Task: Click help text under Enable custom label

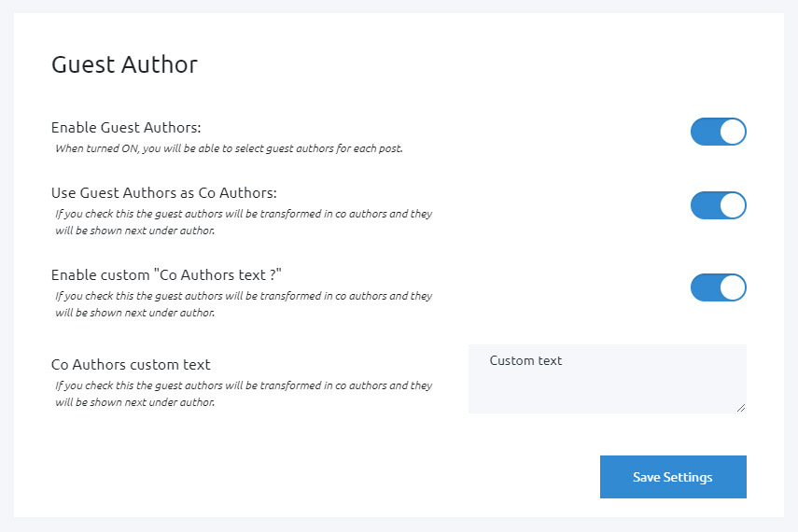Action: 243,304
